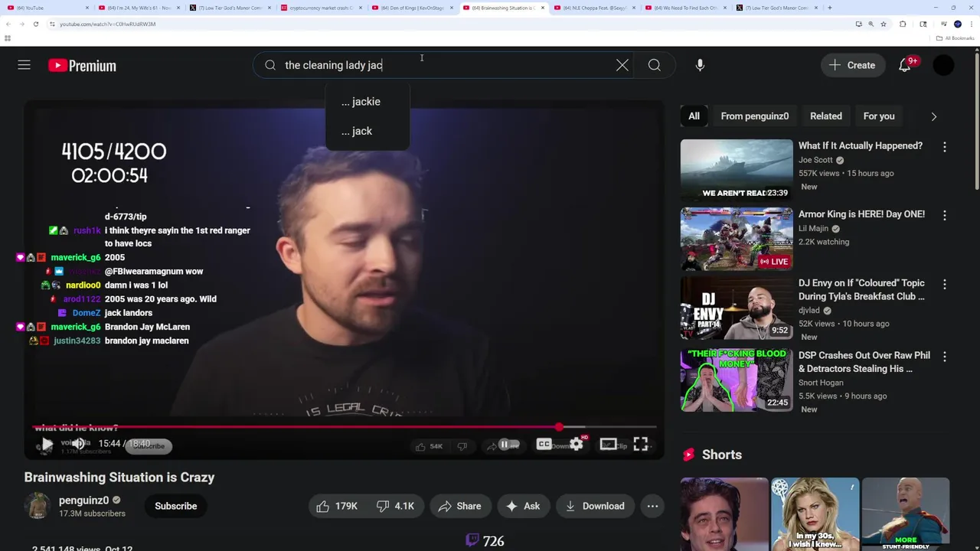Open the notifications bell
Viewport: 980px width, 551px height.
tap(905, 65)
